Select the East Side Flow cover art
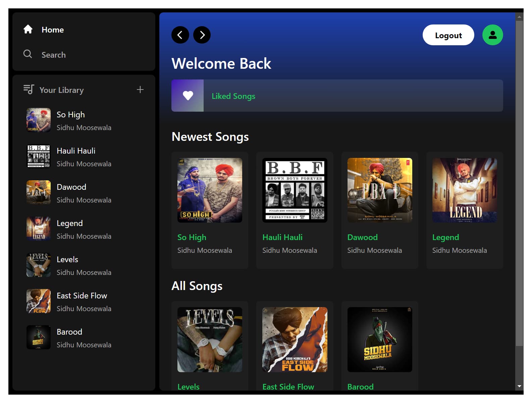The image size is (532, 403). pyautogui.click(x=295, y=339)
